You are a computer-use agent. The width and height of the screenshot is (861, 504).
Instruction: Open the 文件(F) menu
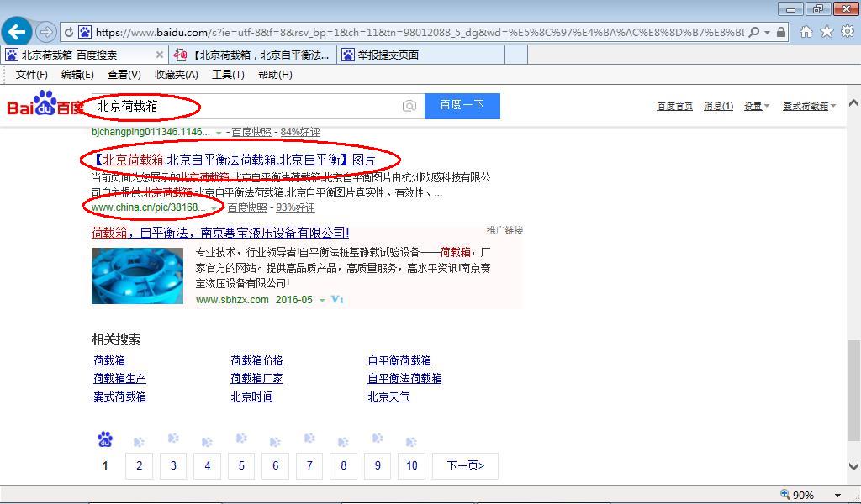click(31, 75)
